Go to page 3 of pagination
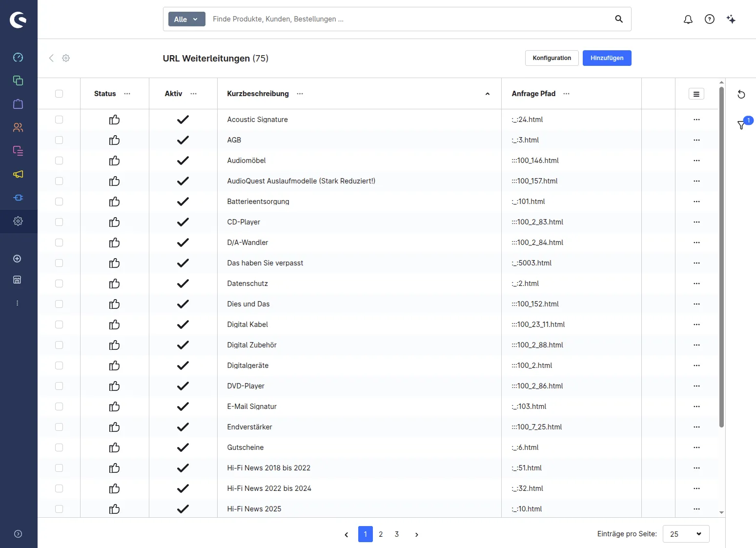 (397, 534)
